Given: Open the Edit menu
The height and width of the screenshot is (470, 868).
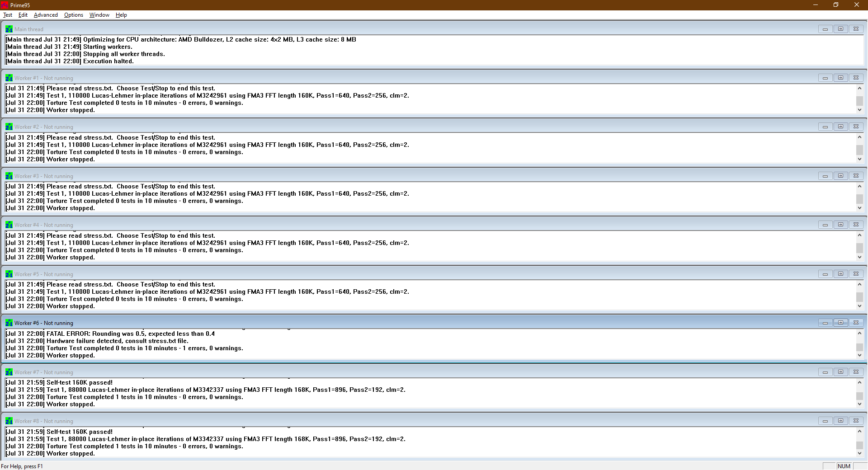Looking at the screenshot, I should click(23, 15).
